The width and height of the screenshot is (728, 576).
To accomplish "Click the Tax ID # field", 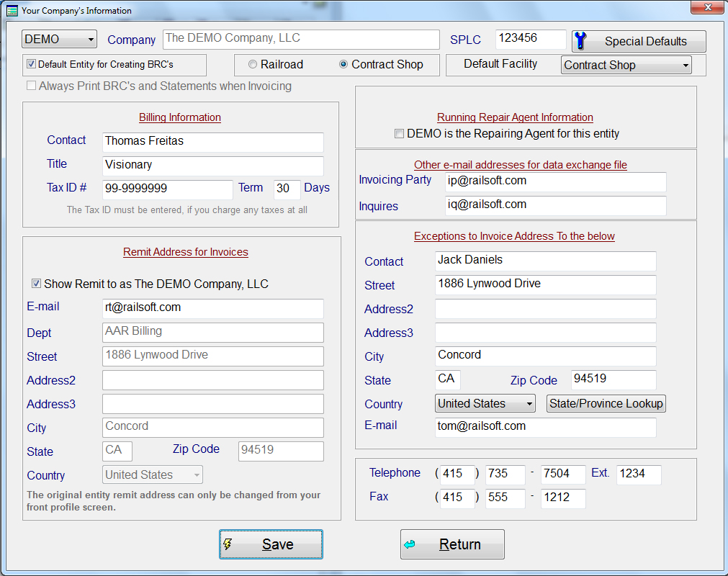I will click(167, 189).
